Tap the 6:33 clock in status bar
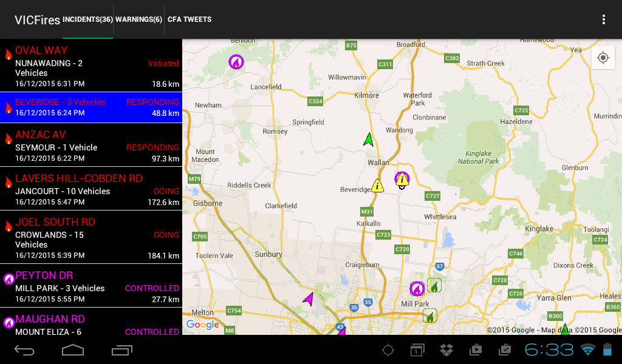The image size is (622, 364). tap(549, 349)
